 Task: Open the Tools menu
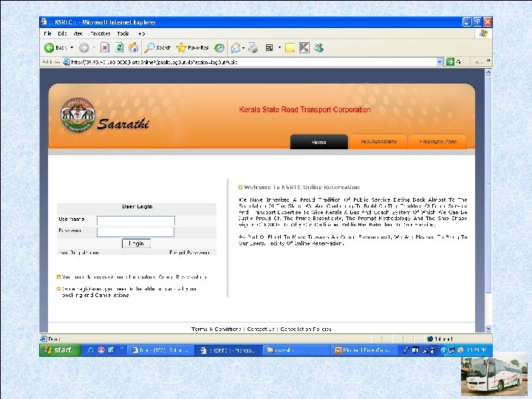(123, 33)
